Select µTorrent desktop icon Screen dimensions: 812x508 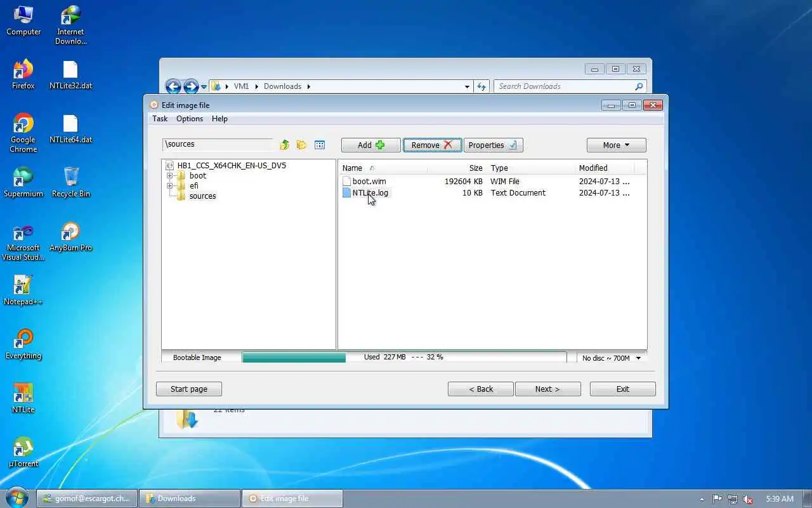coord(23,453)
